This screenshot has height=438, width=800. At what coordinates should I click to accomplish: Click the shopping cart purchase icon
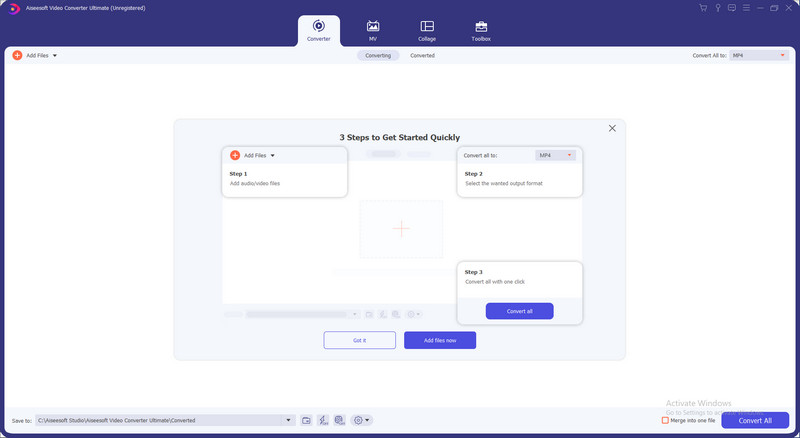[x=703, y=8]
